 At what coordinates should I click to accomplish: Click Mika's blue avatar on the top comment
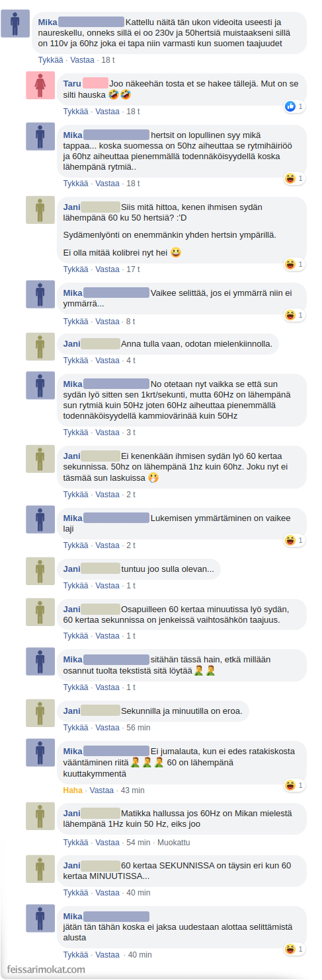pos(15,24)
